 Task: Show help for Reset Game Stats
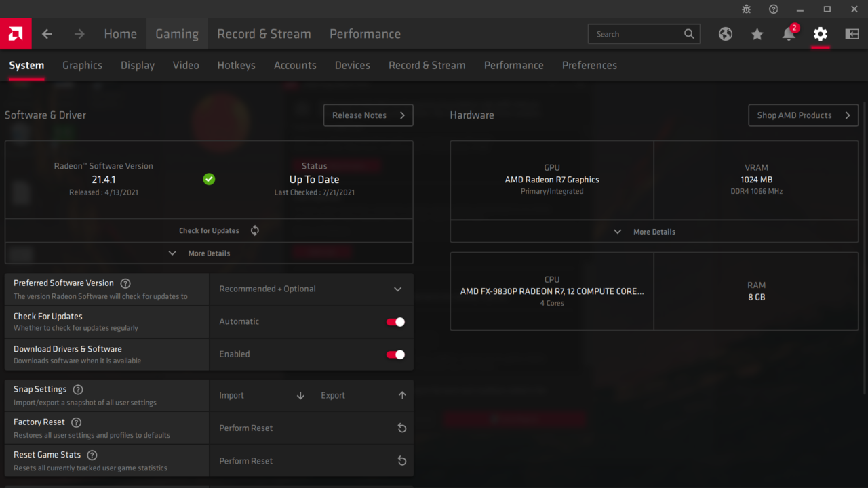[92, 455]
